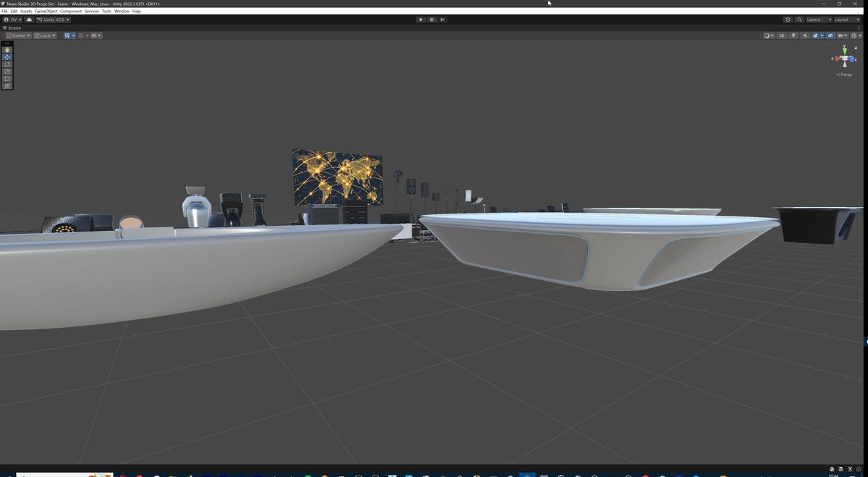Open the scene camera settings dropdown
868x477 pixels.
click(x=842, y=35)
